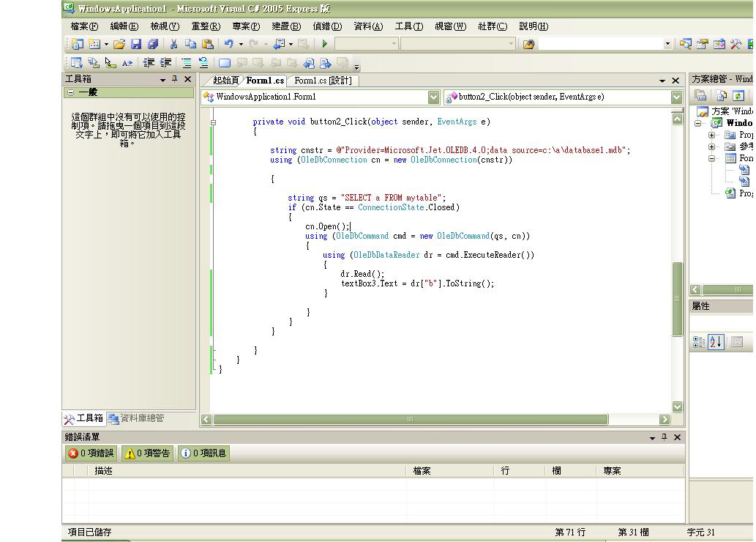756x542 pixels.
Task: Click Show All Files in Solution Explorer
Action: pos(721,95)
